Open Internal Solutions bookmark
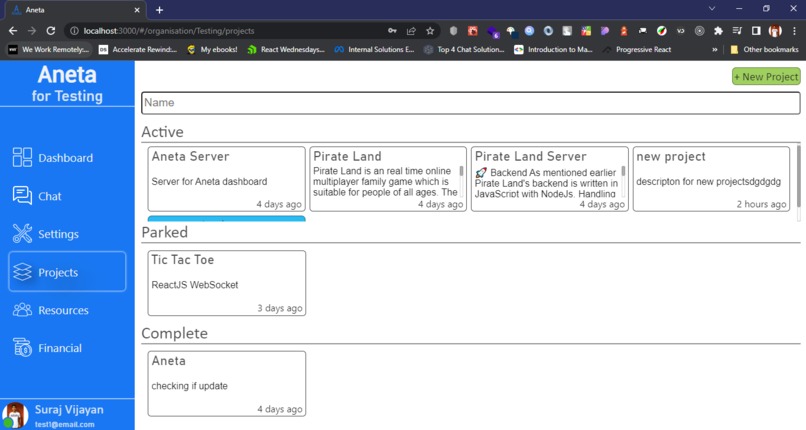This screenshot has width=806, height=430. pos(374,49)
